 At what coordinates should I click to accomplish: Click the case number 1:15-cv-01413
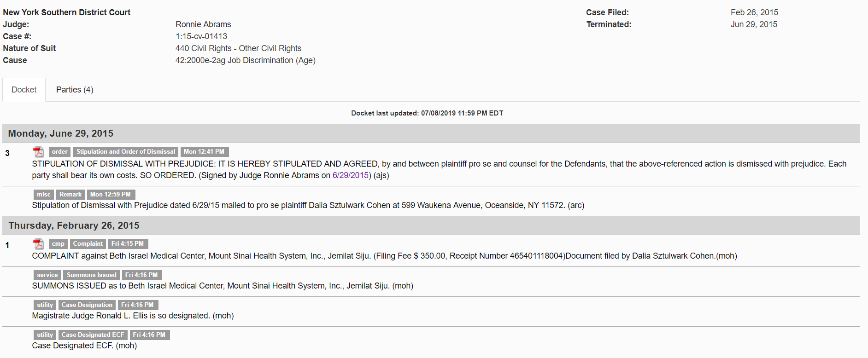(201, 36)
